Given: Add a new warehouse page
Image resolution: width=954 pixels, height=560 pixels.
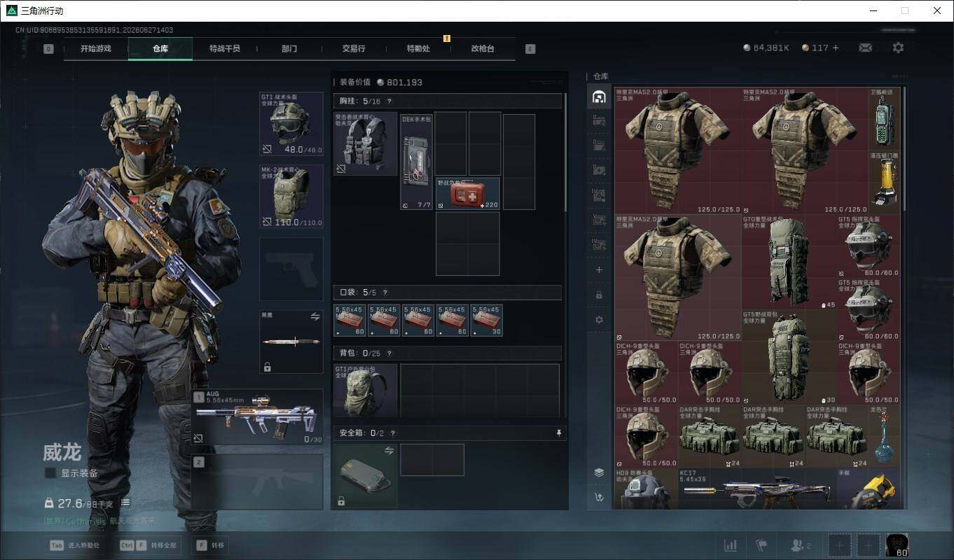Looking at the screenshot, I should coord(599,269).
